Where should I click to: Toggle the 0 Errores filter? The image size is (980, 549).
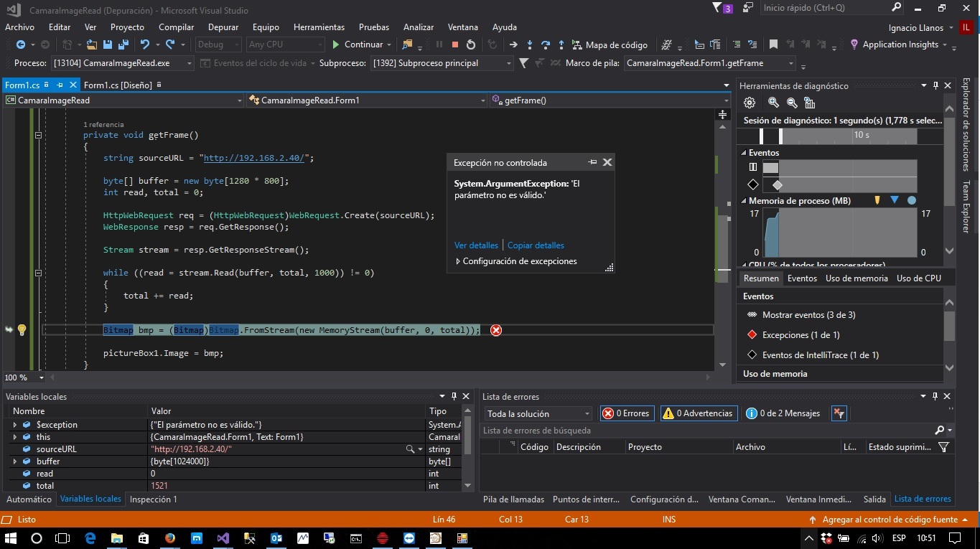(x=626, y=413)
